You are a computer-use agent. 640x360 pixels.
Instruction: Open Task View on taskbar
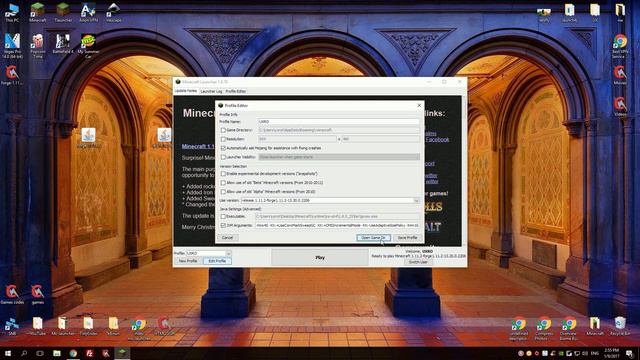click(40, 353)
